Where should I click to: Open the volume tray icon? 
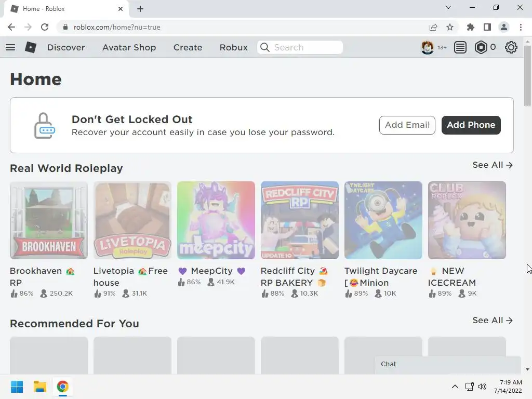tap(482, 387)
